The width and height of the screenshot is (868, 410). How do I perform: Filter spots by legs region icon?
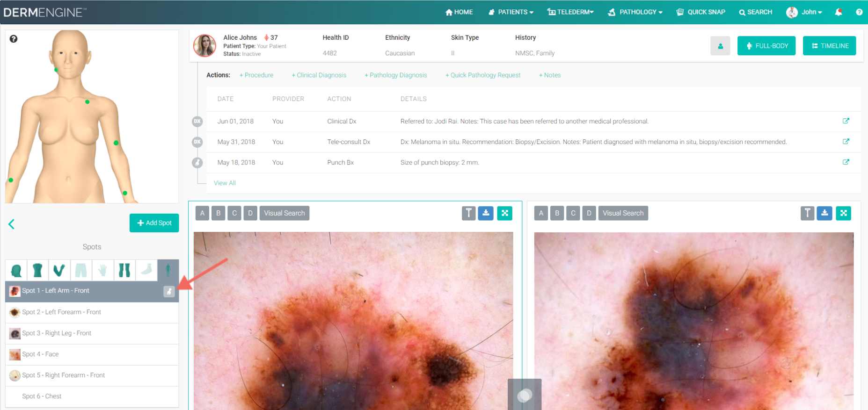pos(124,270)
